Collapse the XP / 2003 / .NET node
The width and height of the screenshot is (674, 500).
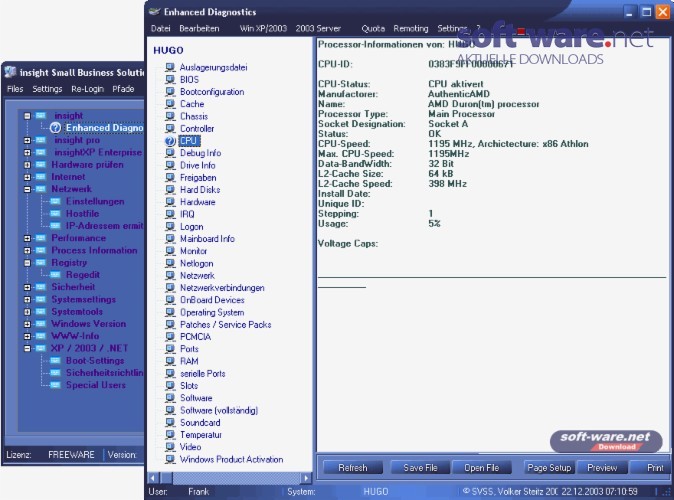coord(28,348)
